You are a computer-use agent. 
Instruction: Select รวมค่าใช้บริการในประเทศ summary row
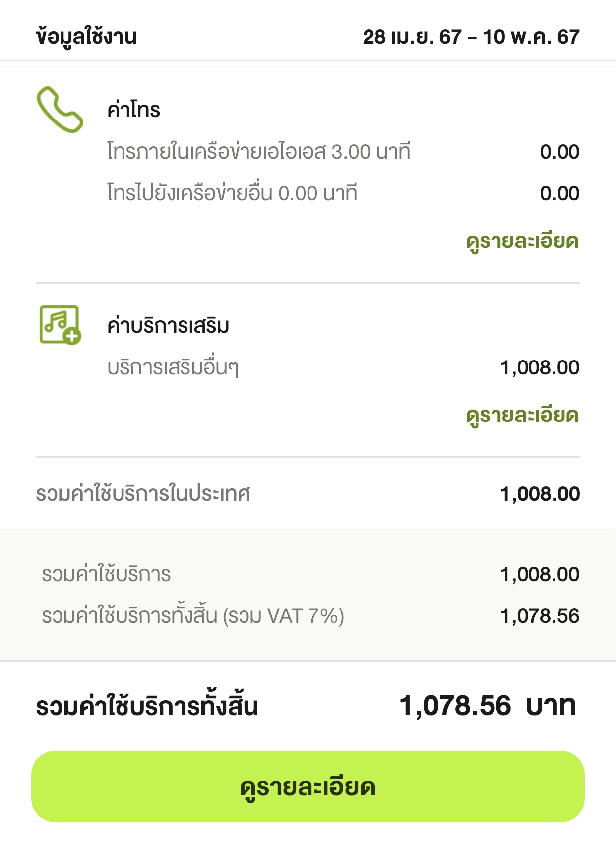pyautogui.click(x=308, y=494)
